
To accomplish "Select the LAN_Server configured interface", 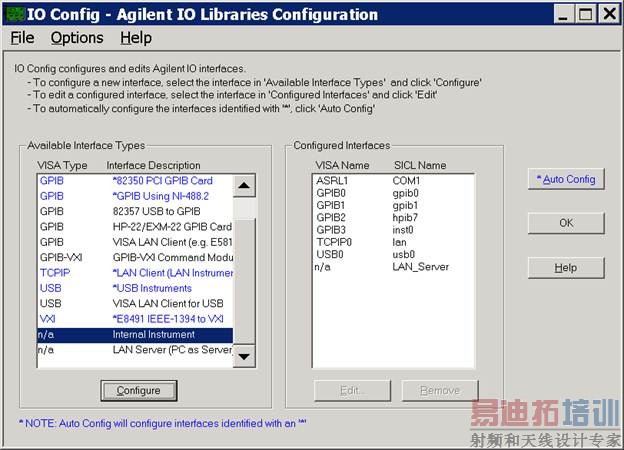I will tap(393, 267).
